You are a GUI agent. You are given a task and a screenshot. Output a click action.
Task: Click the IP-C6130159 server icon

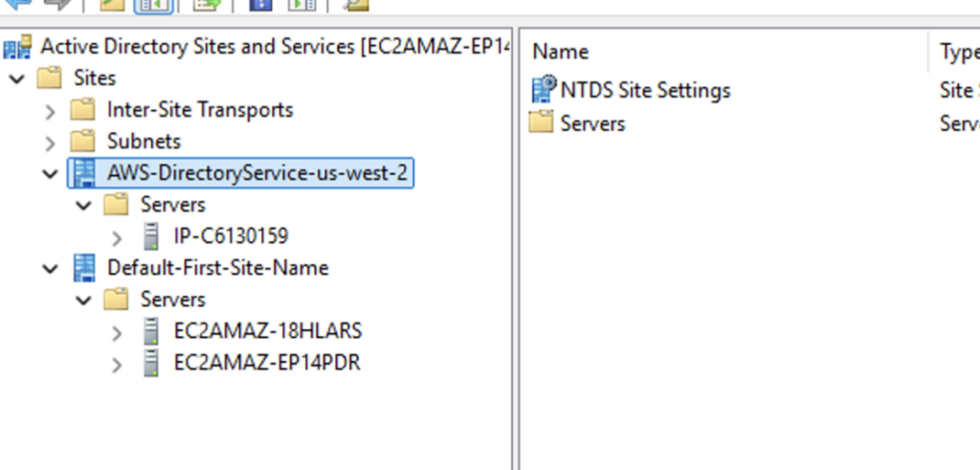[x=150, y=236]
